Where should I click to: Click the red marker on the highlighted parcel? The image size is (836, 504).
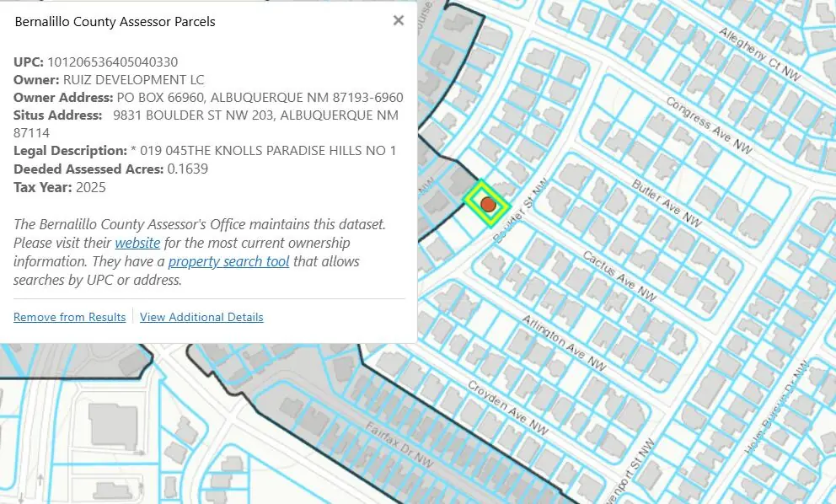tap(488, 204)
